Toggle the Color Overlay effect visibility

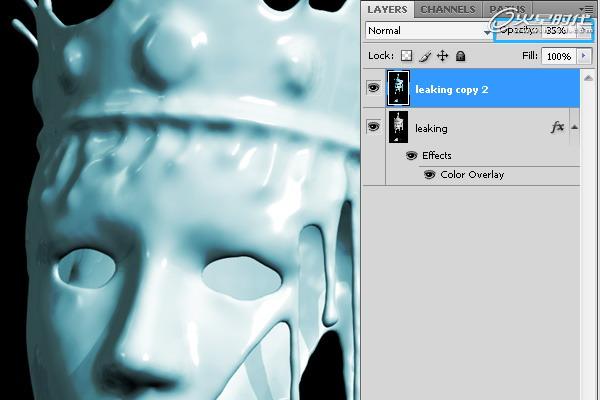point(430,175)
